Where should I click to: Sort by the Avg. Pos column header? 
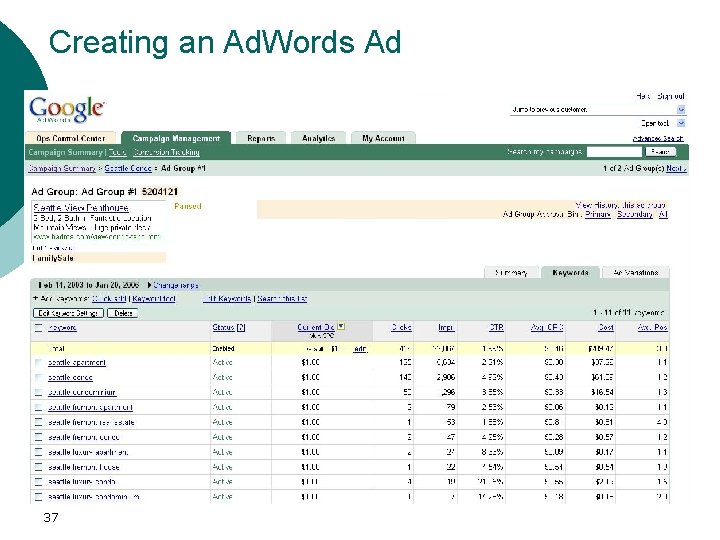[652, 327]
